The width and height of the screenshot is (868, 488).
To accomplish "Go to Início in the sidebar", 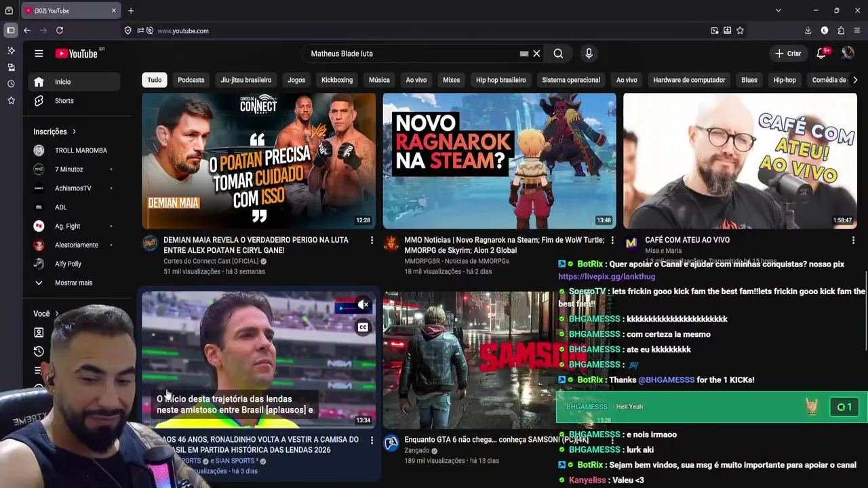I will tap(75, 82).
